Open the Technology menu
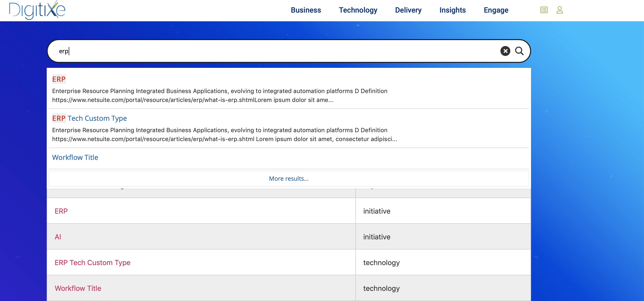Image resolution: width=644 pixels, height=301 pixels. 358,10
